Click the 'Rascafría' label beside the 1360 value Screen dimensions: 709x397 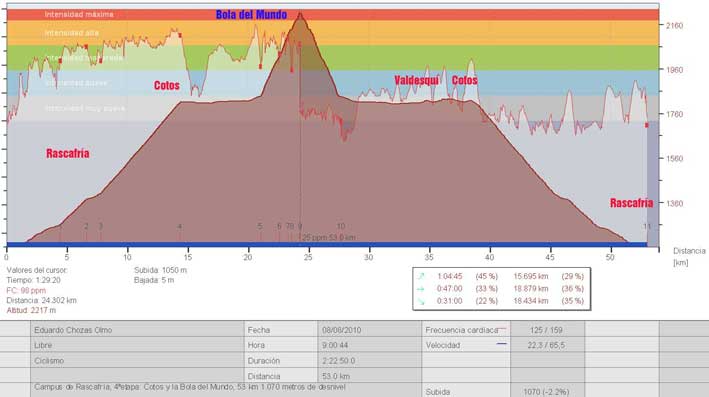632,203
